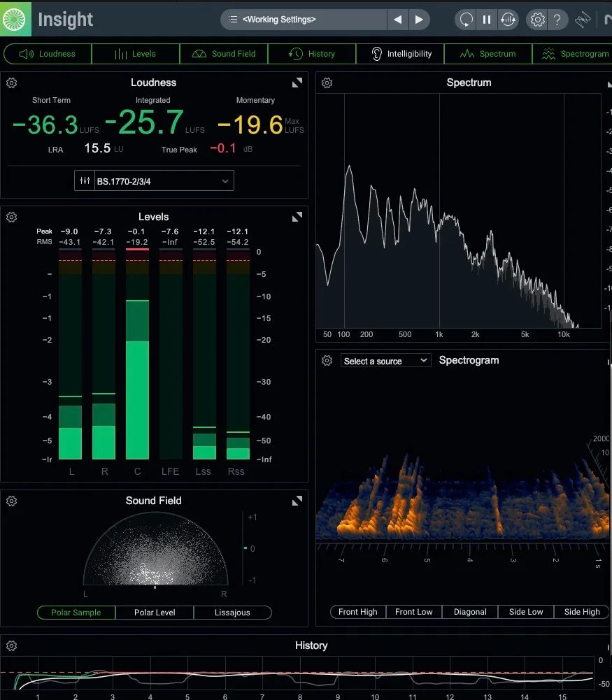Image resolution: width=612 pixels, height=700 pixels.
Task: Toggle the Intelligibility module tab
Action: [x=400, y=54]
